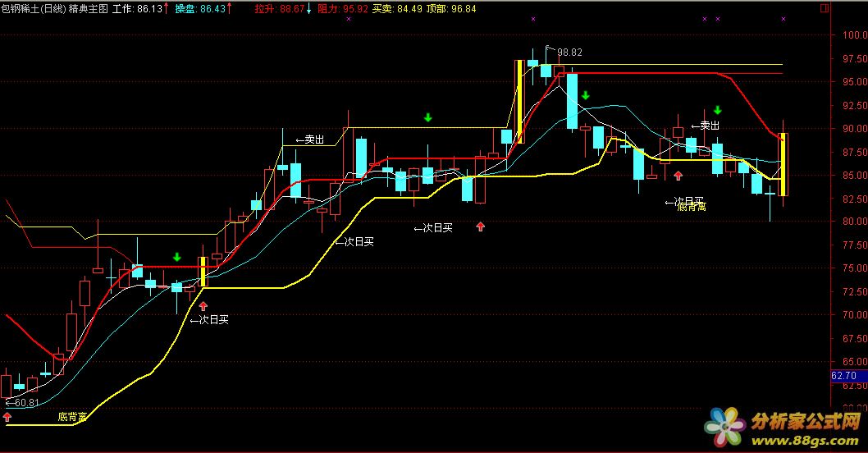Image resolution: width=868 pixels, height=453 pixels.
Task: Click the 70.00 price axis label
Action: point(855,314)
